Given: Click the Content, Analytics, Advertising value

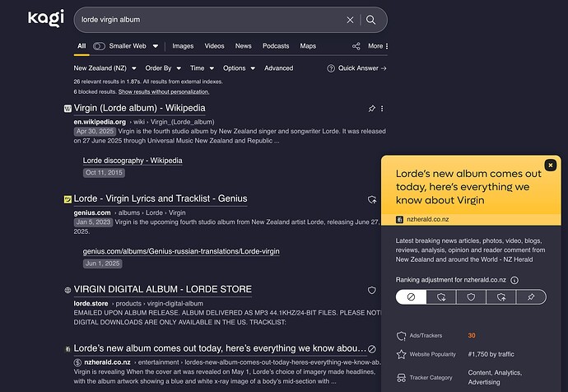Looking at the screenshot, I should pyautogui.click(x=495, y=377).
